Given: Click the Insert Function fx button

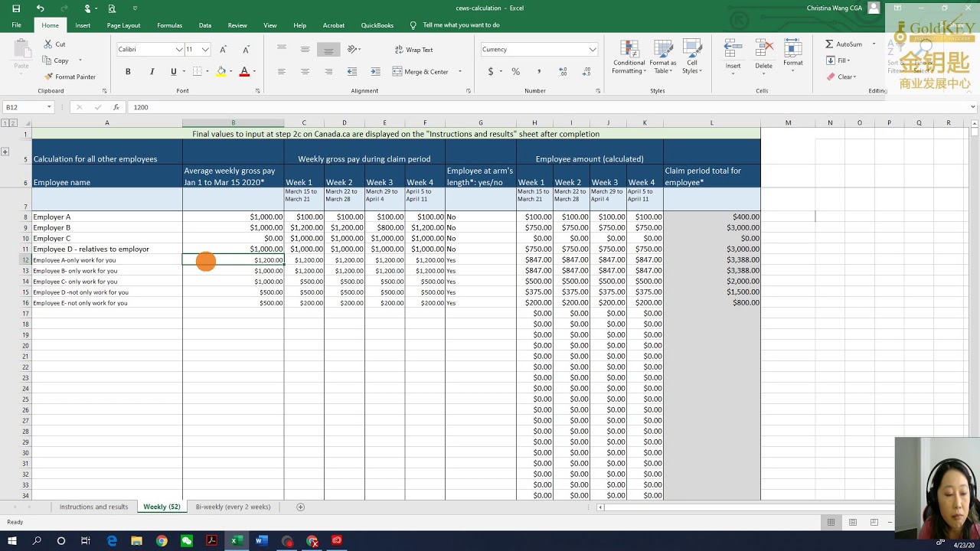Looking at the screenshot, I should click(116, 107).
